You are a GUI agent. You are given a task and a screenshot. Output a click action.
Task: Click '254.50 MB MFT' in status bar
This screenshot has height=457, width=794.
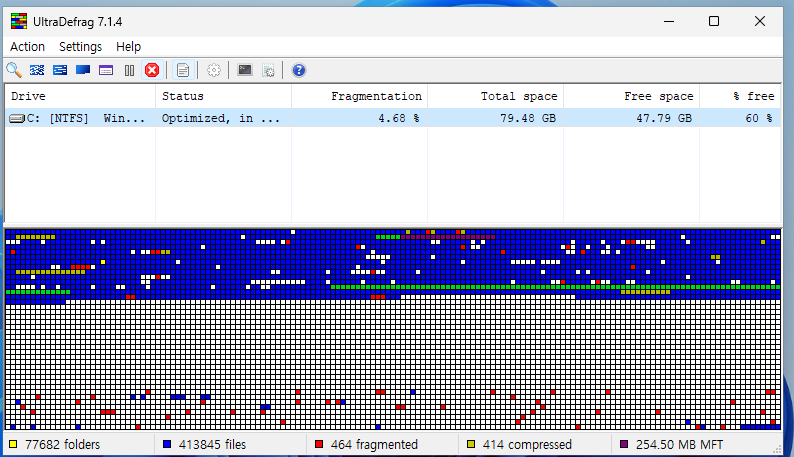tap(680, 445)
